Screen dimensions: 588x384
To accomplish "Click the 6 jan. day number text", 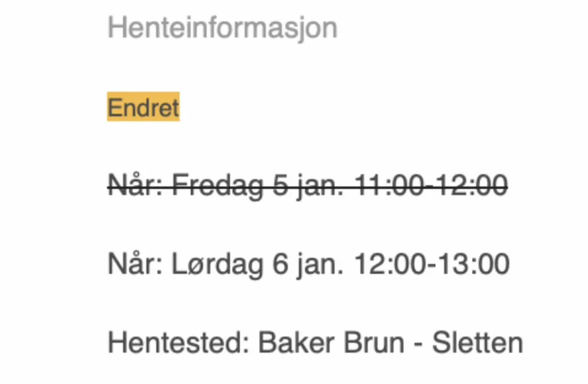I will [x=308, y=265].
